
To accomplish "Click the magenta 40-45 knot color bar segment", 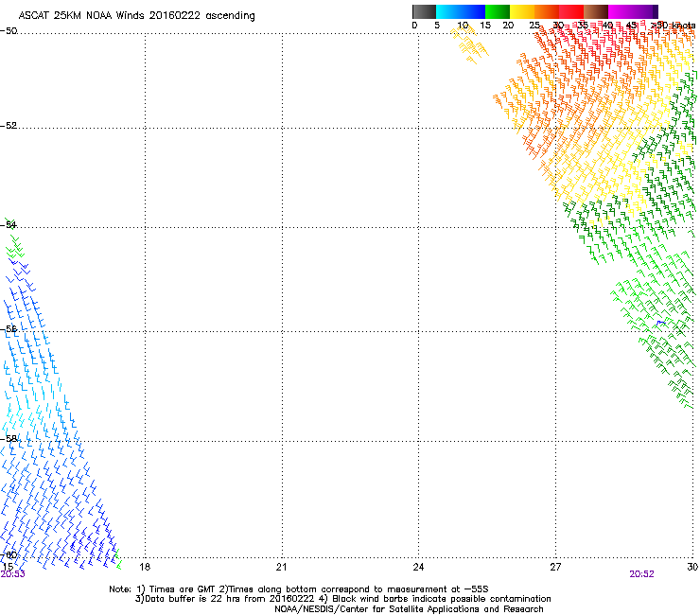I will (621, 11).
